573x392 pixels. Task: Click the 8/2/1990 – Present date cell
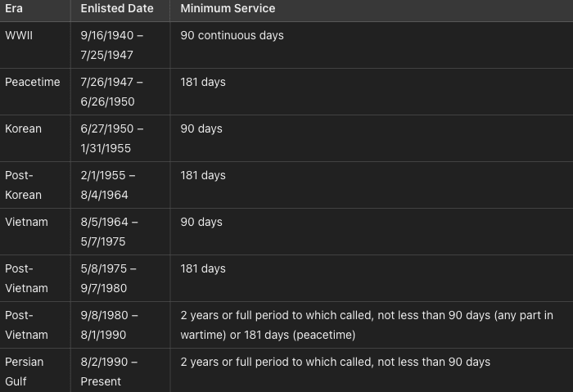pos(109,371)
